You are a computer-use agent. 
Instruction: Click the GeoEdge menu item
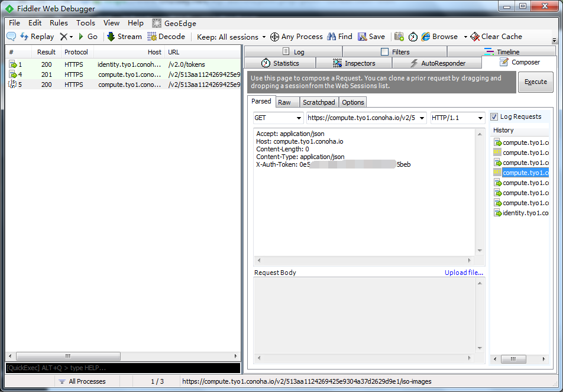[x=174, y=23]
